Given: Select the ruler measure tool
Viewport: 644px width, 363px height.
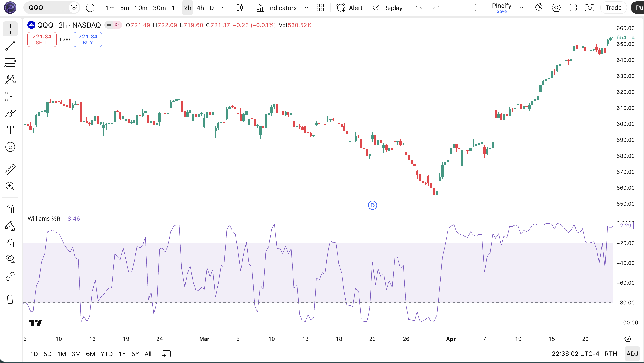Looking at the screenshot, I should pyautogui.click(x=10, y=170).
